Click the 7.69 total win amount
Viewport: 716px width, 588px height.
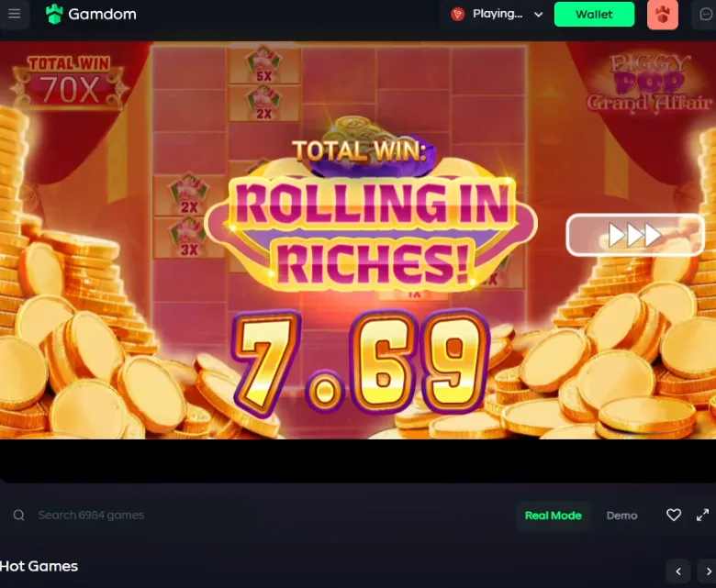click(x=360, y=362)
